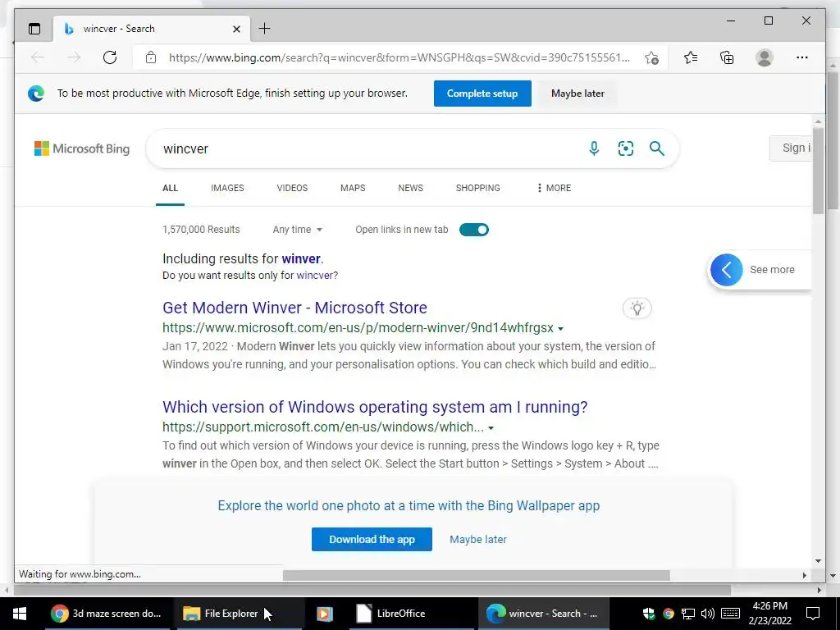Click the blue See more arrow
This screenshot has height=630, width=840.
(x=727, y=269)
